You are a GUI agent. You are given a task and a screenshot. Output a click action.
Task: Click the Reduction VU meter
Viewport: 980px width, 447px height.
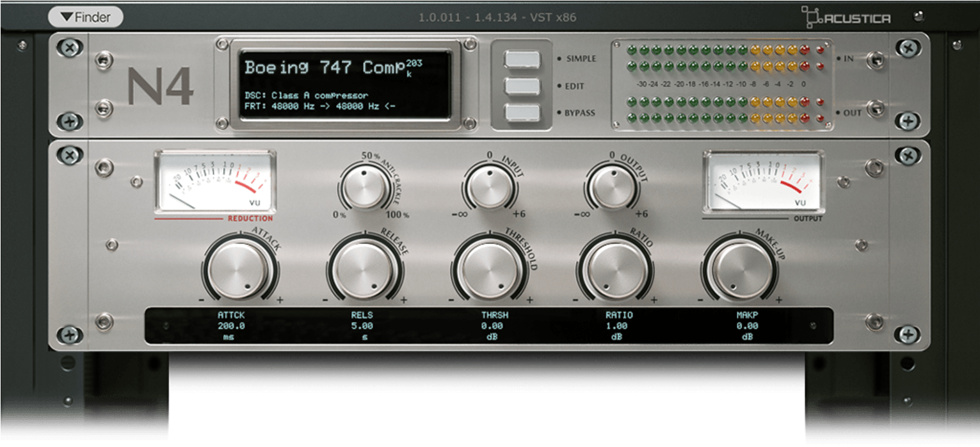tap(214, 182)
